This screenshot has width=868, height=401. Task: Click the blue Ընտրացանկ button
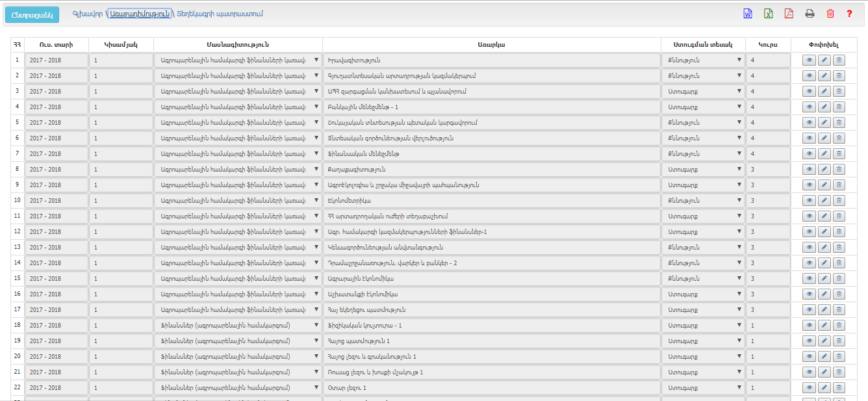[32, 15]
